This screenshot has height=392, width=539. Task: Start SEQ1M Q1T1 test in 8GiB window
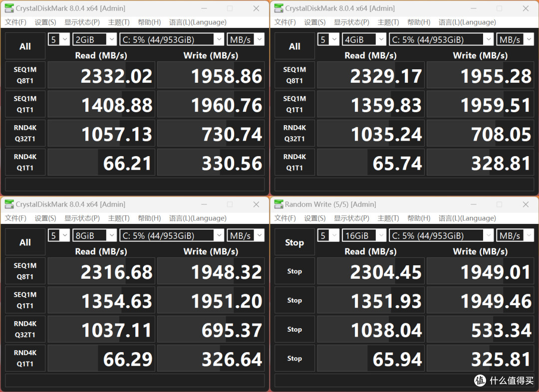point(25,300)
